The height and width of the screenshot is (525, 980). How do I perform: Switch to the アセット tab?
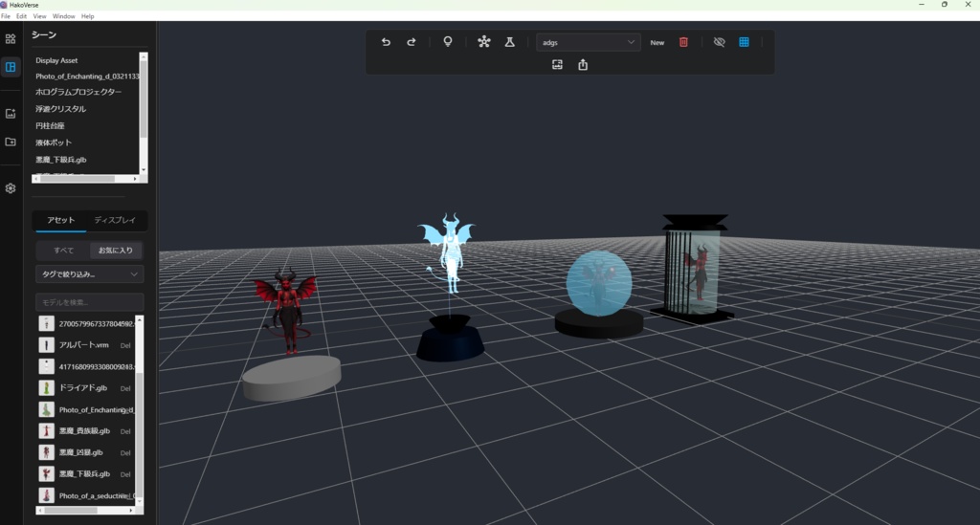pos(60,220)
